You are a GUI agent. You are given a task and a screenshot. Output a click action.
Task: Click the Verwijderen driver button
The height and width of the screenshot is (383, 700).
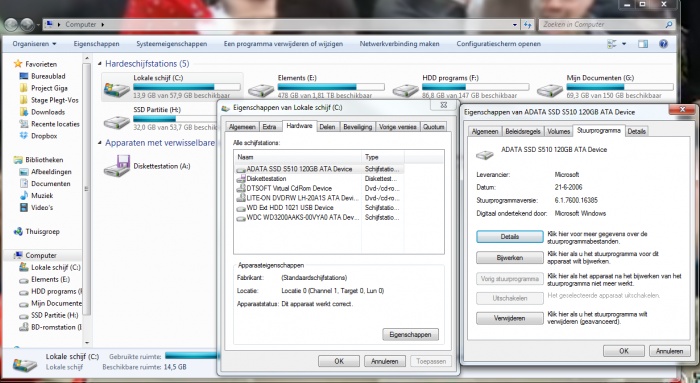(509, 319)
